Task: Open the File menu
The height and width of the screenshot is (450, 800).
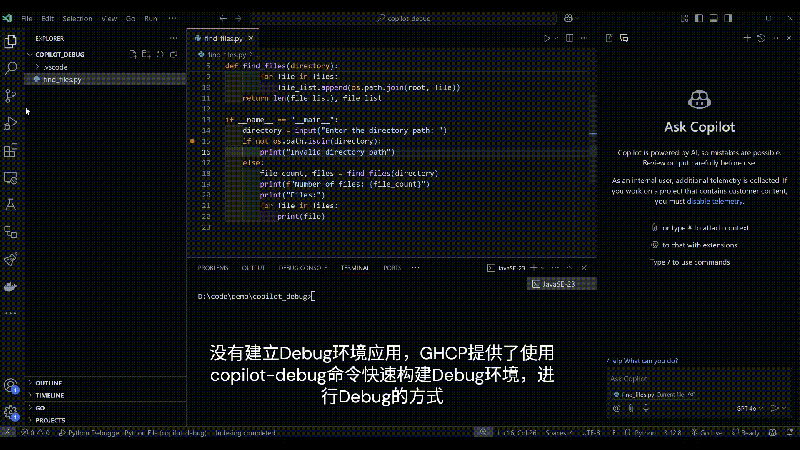Action: pos(27,18)
